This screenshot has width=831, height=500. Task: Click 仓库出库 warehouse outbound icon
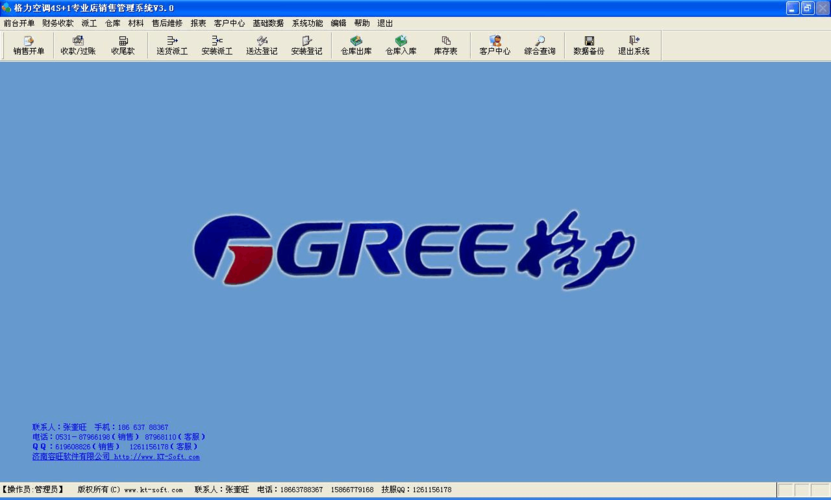(356, 45)
